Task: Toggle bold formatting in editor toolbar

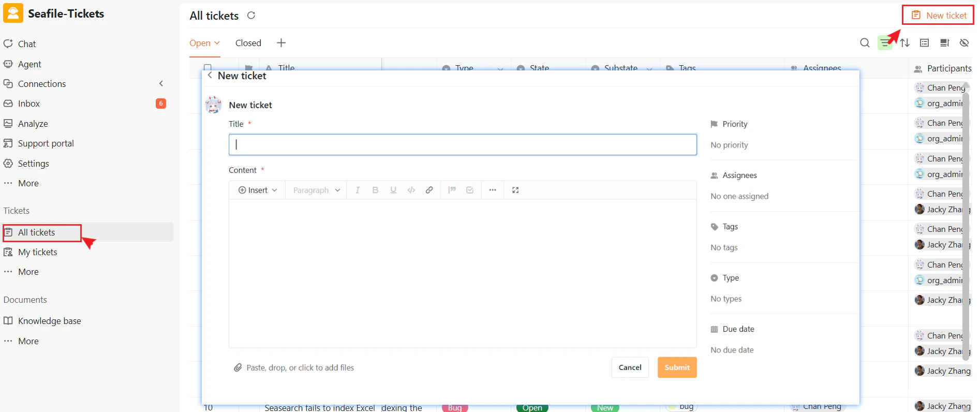Action: [375, 190]
